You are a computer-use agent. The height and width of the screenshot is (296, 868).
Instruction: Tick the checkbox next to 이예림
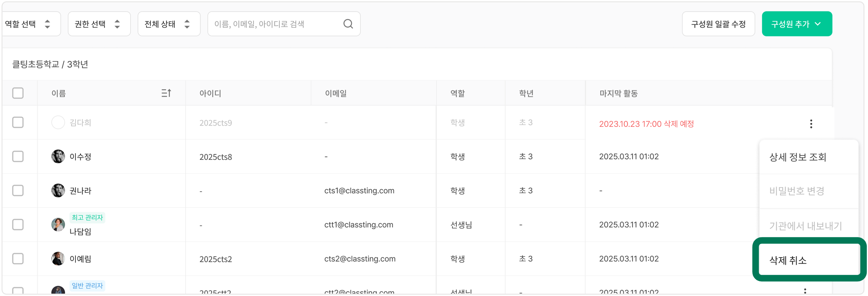point(18,259)
